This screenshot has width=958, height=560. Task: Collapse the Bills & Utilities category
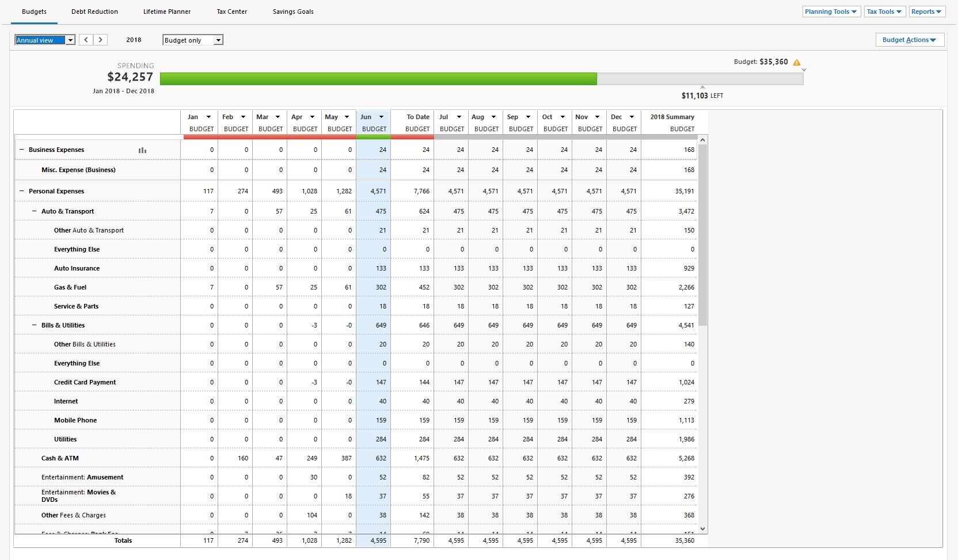pyautogui.click(x=35, y=325)
